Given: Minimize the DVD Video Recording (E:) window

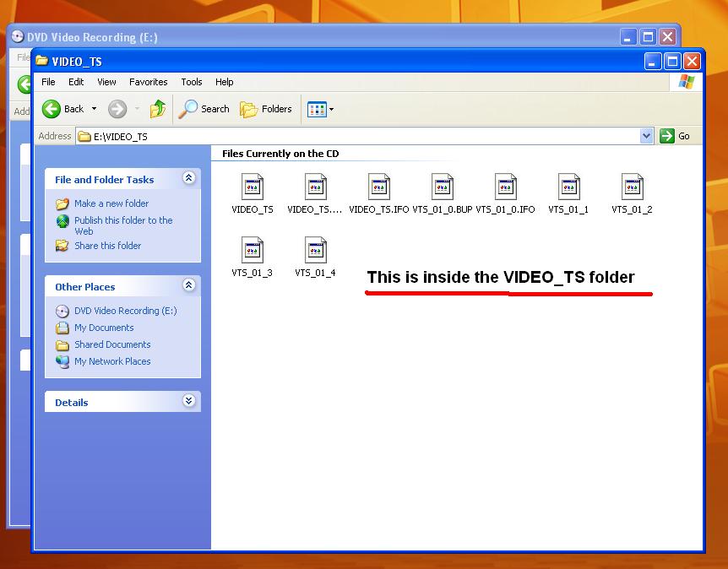Looking at the screenshot, I should (x=628, y=36).
